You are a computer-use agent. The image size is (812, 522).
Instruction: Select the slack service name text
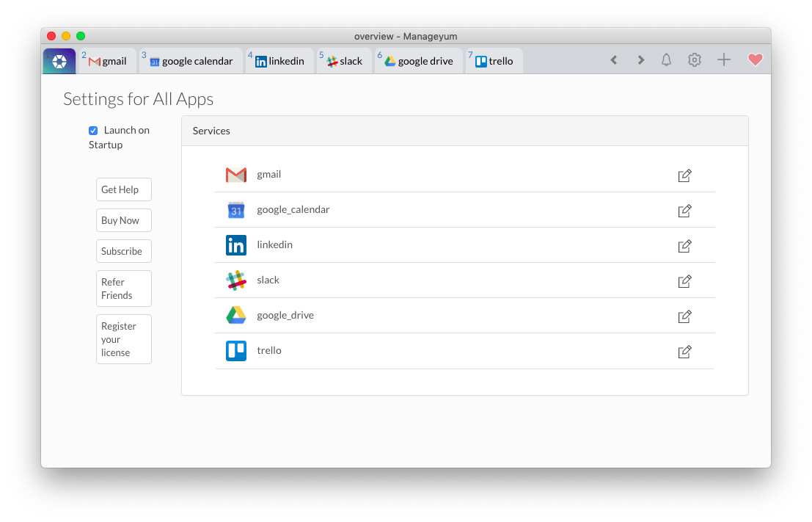268,280
